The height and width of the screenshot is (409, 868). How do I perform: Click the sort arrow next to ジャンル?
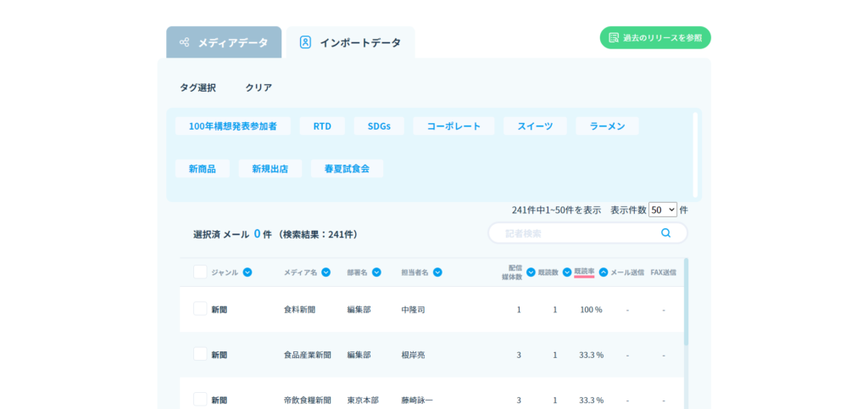point(248,272)
